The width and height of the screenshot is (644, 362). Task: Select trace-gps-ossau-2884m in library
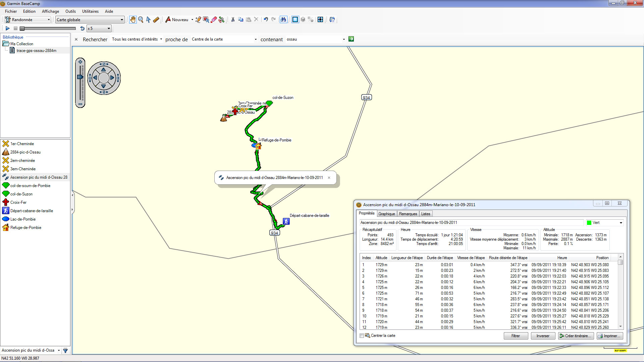36,51
